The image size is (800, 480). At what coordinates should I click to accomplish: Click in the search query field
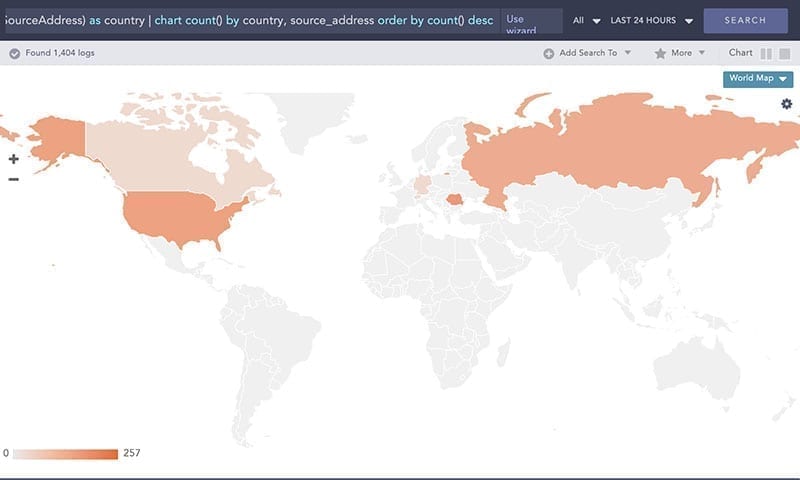click(250, 21)
